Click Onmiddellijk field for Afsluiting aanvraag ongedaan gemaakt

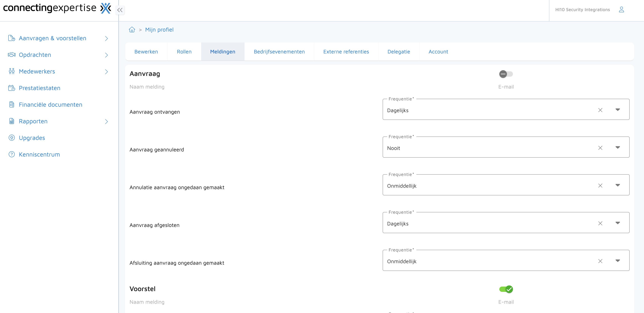506,261
